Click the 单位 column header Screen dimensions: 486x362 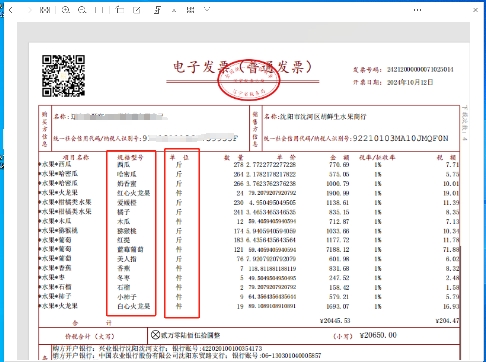click(x=179, y=157)
